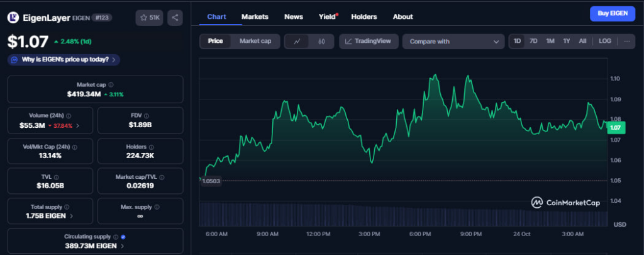
Task: Click the 6:00 PM time axis label
Action: (x=420, y=234)
